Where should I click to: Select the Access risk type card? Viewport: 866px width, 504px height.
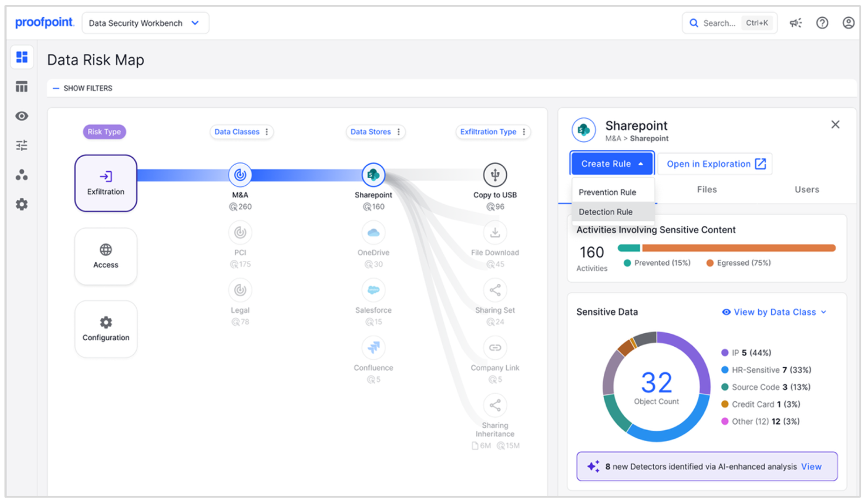[x=106, y=256]
